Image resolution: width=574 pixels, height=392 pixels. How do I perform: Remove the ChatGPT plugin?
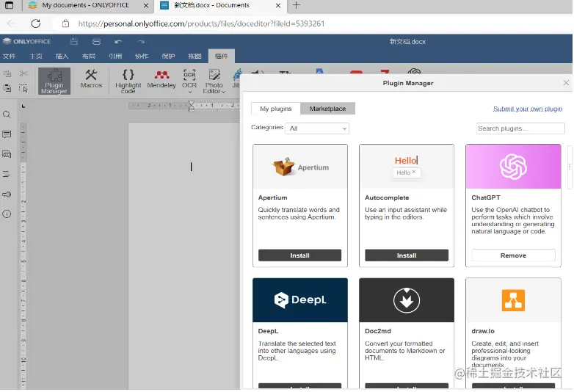513,255
